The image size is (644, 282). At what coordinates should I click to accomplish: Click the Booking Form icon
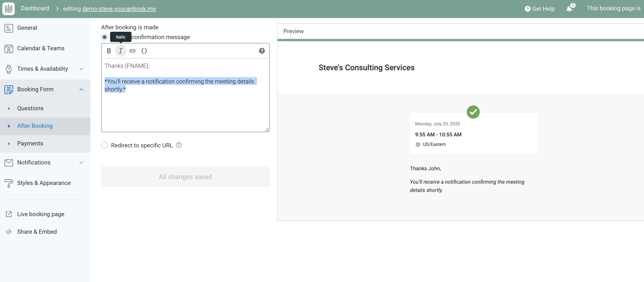9,90
